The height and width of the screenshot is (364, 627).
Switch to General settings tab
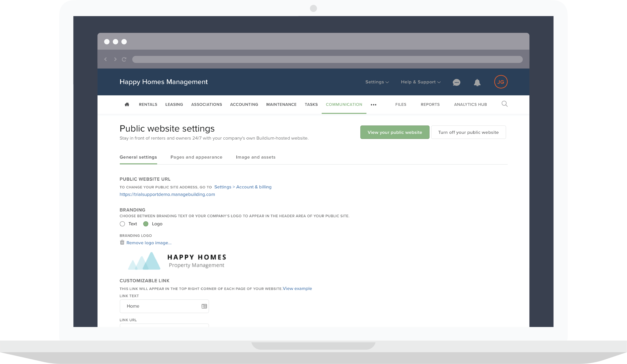point(138,157)
